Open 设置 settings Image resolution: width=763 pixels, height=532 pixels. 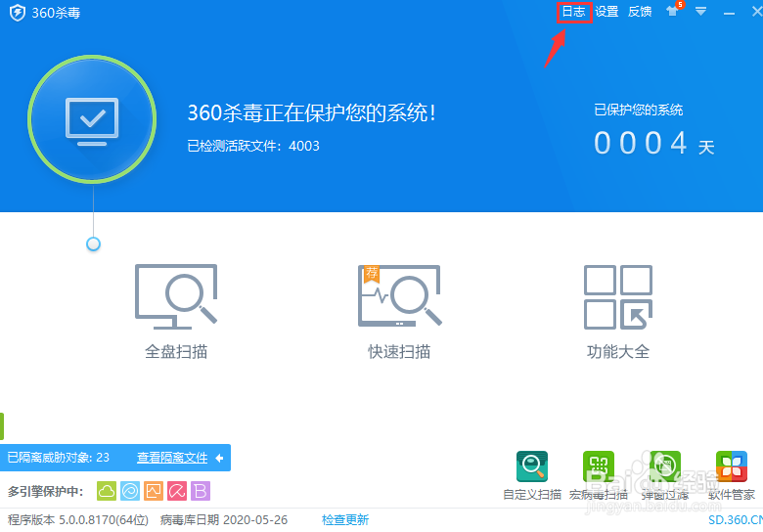coord(606,12)
